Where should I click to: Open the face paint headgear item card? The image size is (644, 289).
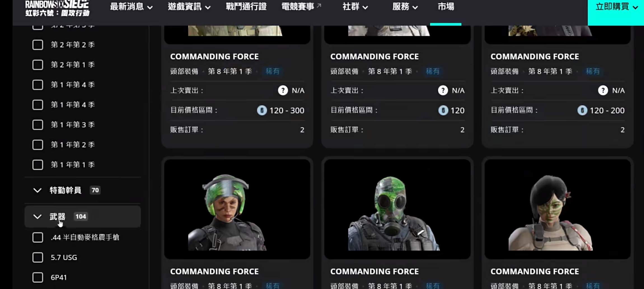(557, 209)
